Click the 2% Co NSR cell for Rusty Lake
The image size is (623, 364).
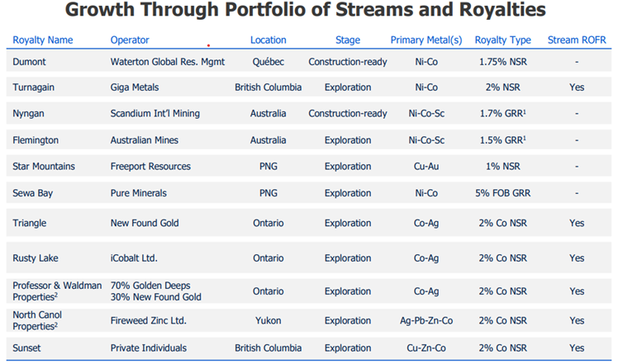[502, 258]
